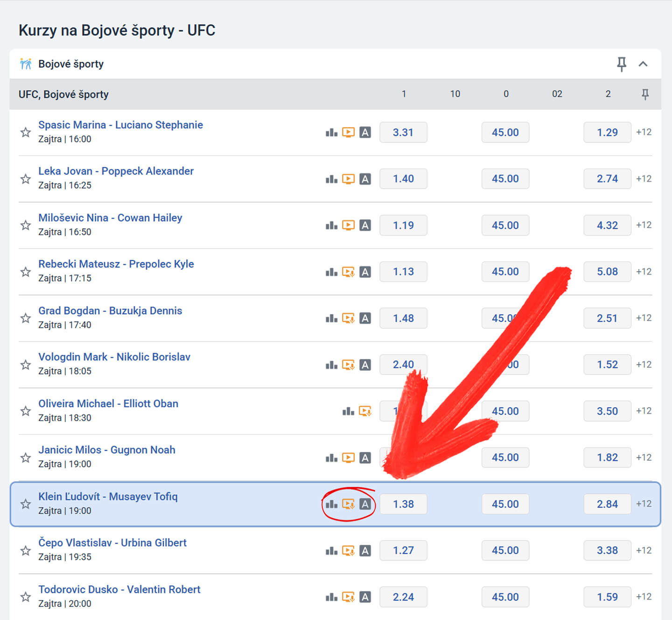The height and width of the screenshot is (620, 672).
Task: Collapse the Bojové športy section chevron
Action: pyautogui.click(x=643, y=64)
